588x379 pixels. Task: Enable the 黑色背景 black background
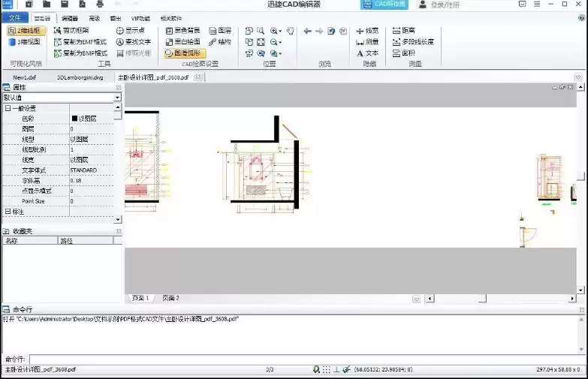[182, 31]
